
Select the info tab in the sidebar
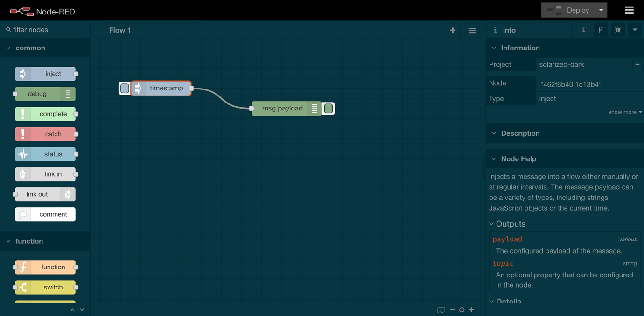coord(583,29)
